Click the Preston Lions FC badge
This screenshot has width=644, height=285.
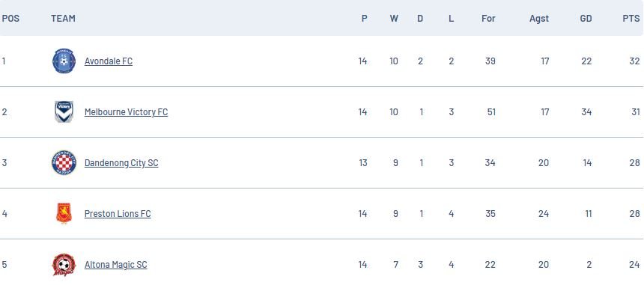pyautogui.click(x=64, y=214)
